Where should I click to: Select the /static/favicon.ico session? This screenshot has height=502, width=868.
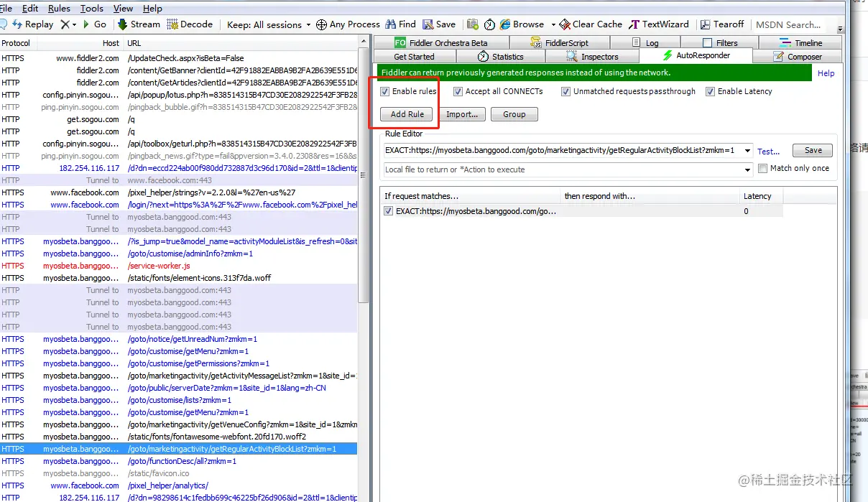[x=178, y=473]
